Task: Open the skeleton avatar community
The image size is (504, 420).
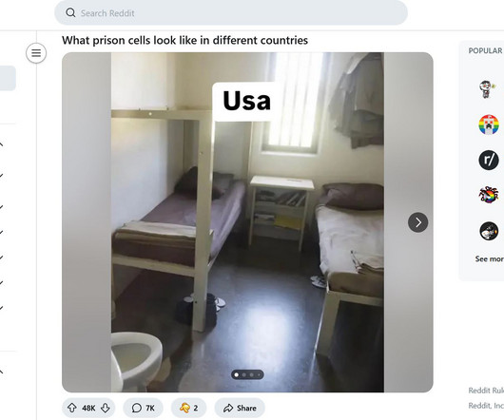Action: [x=488, y=89]
